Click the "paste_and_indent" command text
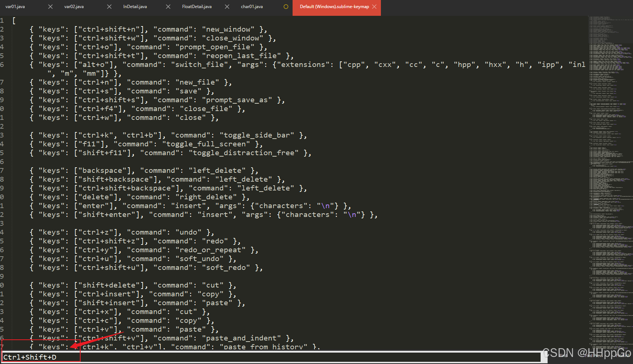Viewport: 633px width, 364px height. coord(241,338)
